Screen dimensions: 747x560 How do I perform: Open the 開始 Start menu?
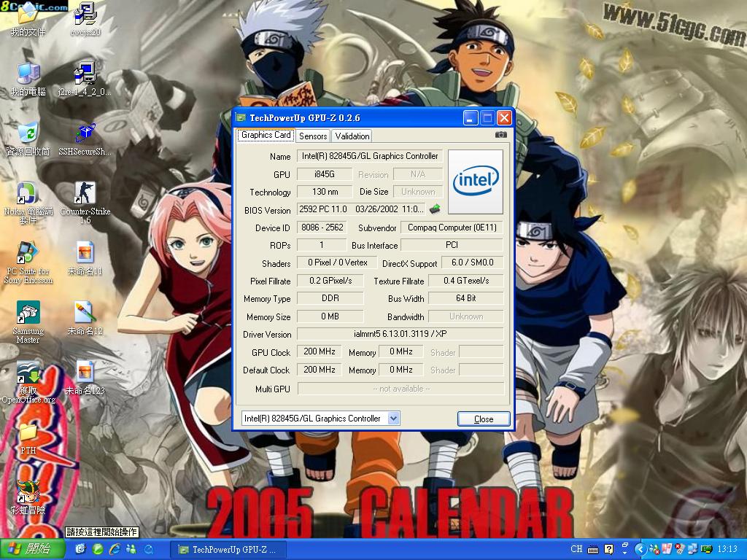click(x=33, y=550)
